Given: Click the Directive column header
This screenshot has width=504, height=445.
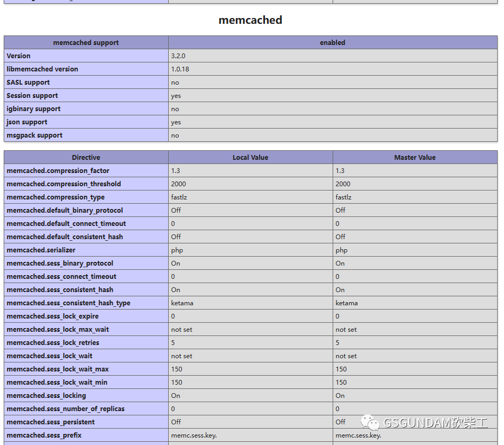Looking at the screenshot, I should [86, 157].
